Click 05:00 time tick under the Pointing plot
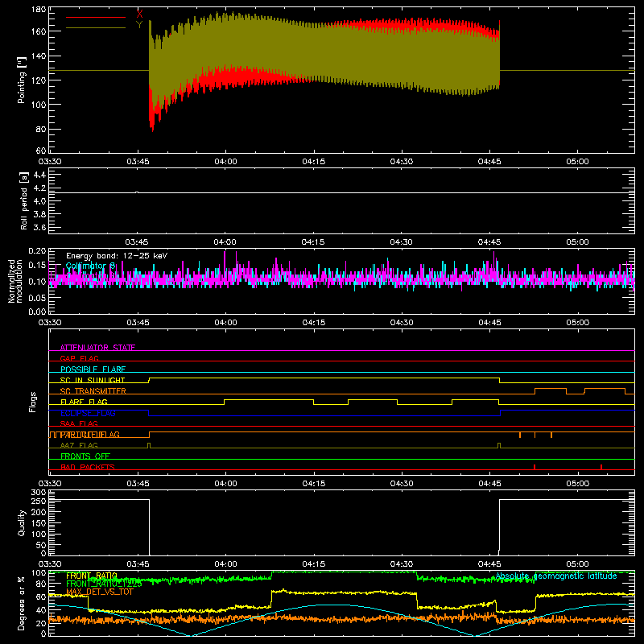Viewport: 644px width, 644px height. (577, 162)
